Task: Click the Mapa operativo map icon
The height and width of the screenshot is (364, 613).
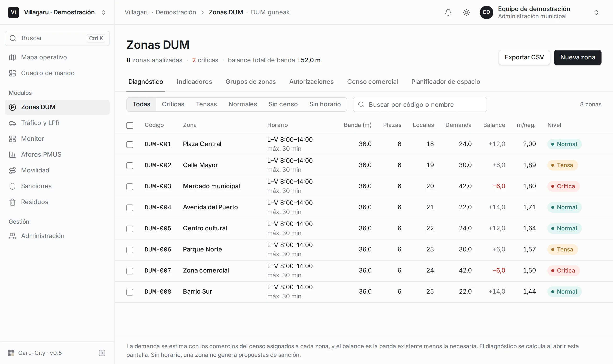Action: [12, 57]
